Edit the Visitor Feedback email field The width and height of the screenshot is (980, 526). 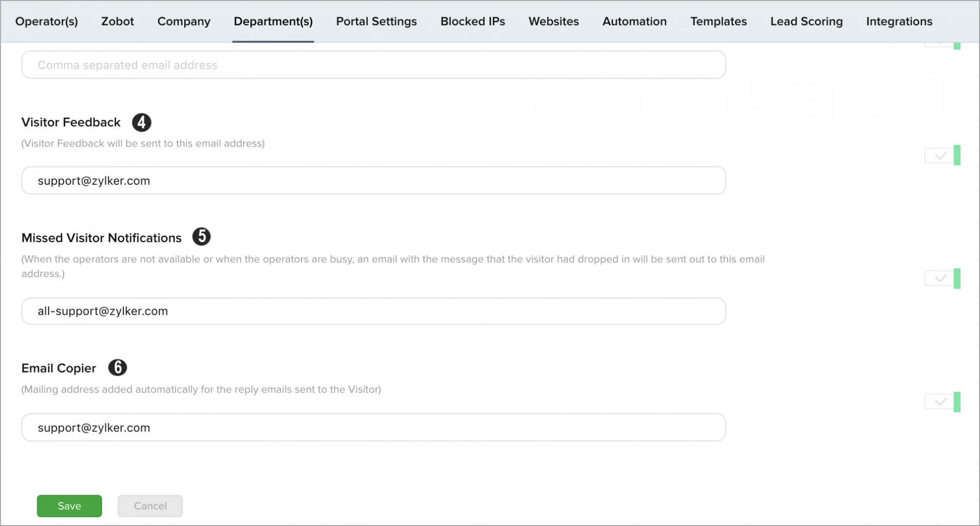373,181
